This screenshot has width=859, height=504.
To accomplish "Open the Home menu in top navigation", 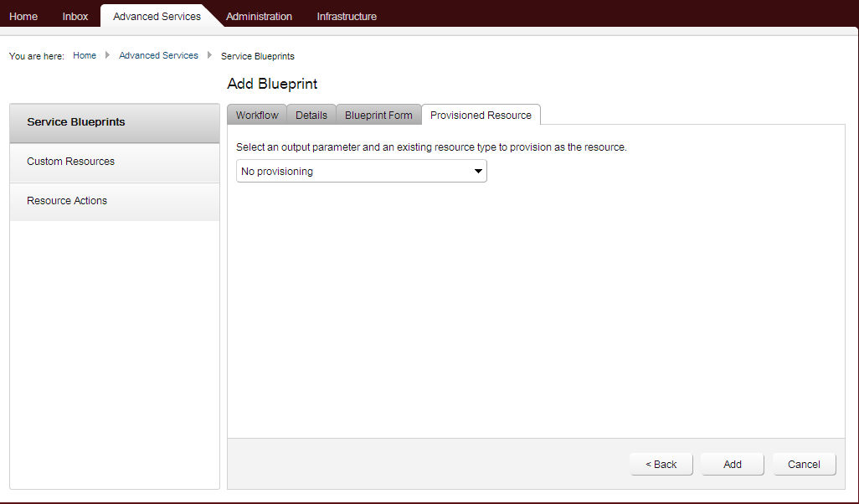I will tap(23, 15).
